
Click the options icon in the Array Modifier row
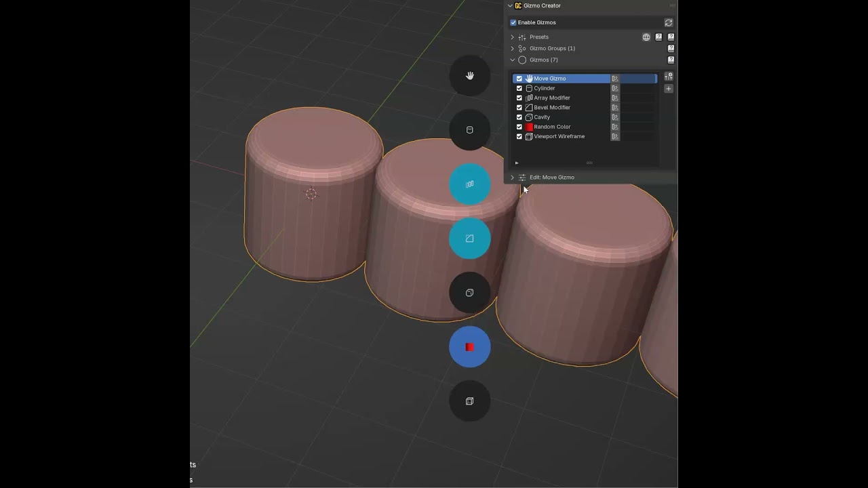pyautogui.click(x=615, y=98)
